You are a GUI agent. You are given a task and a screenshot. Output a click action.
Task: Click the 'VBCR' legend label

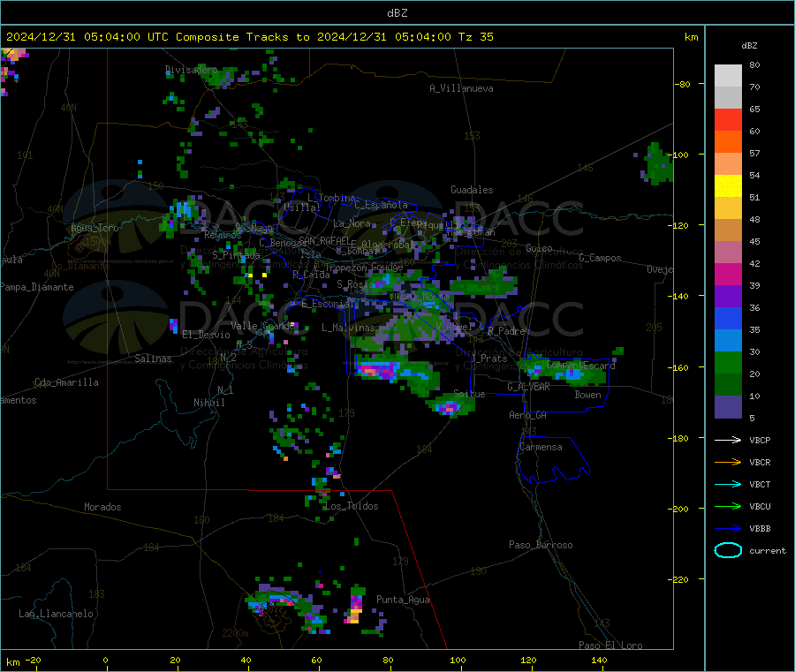(760, 462)
